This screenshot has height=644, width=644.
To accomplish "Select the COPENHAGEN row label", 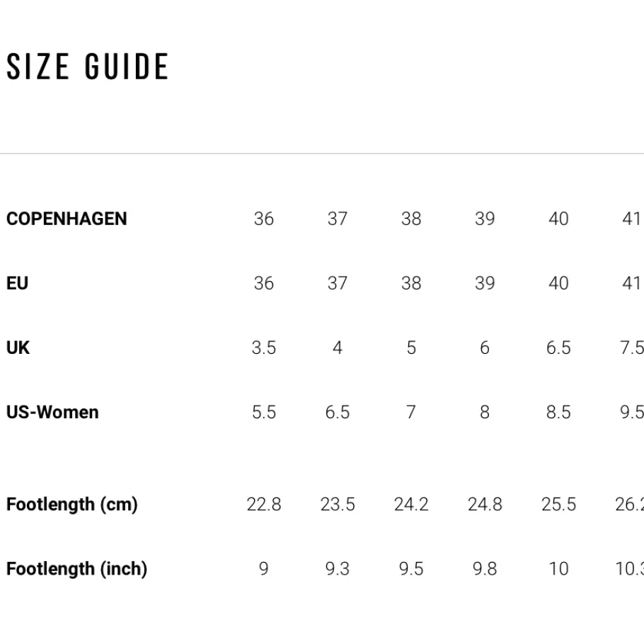I will (67, 219).
